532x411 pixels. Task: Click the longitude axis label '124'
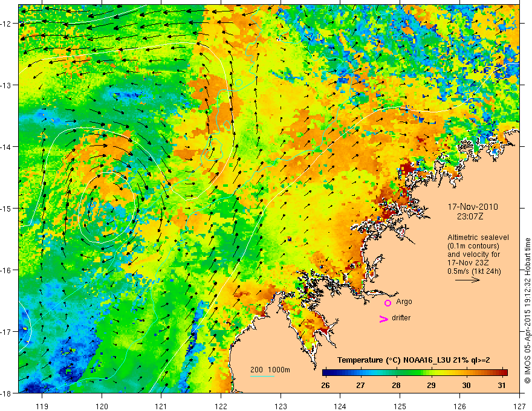(340, 406)
